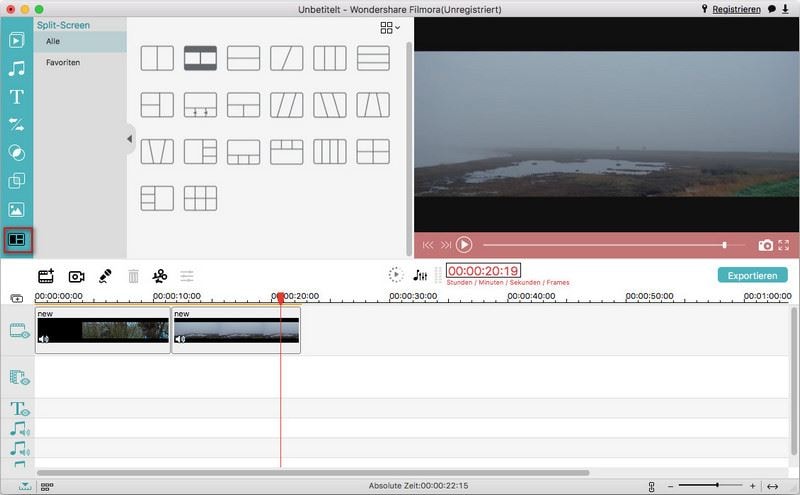Open the Media library sidebar icon
Screen dimensions: 800x495
click(16, 40)
